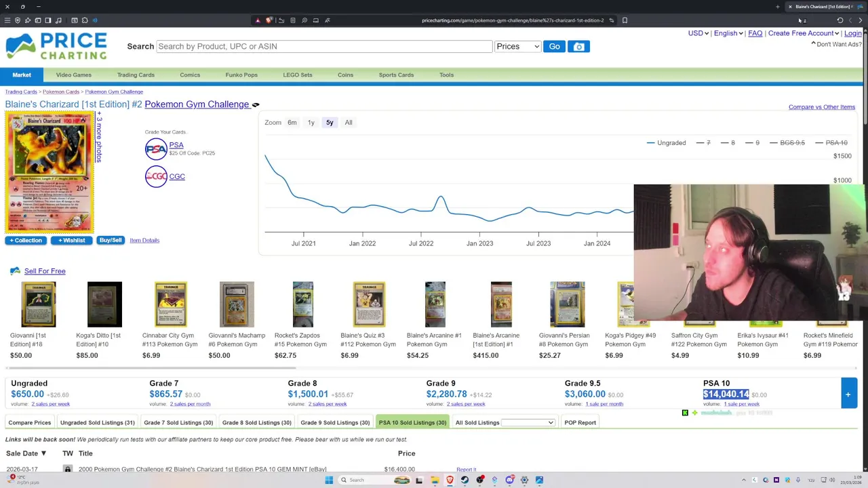Viewport: 868px width, 488px height.
Task: Open the Prices dropdown next to search
Action: click(517, 46)
